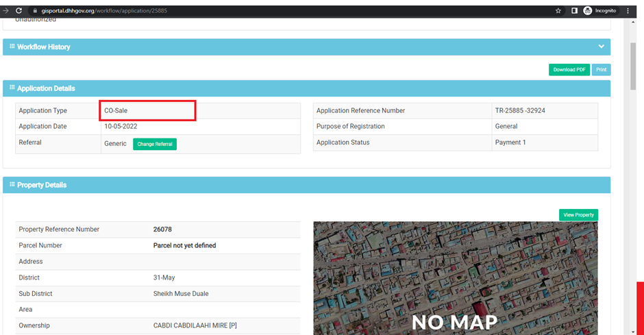Click 'Parcel not yet defined' text
This screenshot has width=644, height=335.
tap(184, 245)
